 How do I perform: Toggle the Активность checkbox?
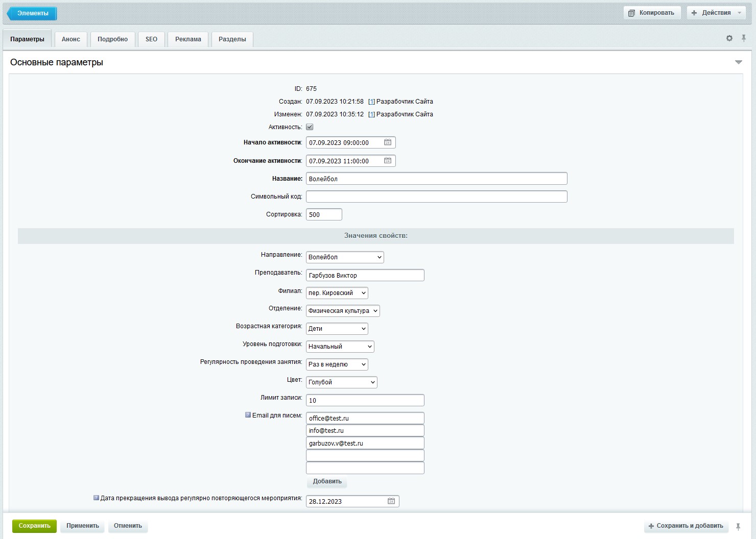pos(310,127)
